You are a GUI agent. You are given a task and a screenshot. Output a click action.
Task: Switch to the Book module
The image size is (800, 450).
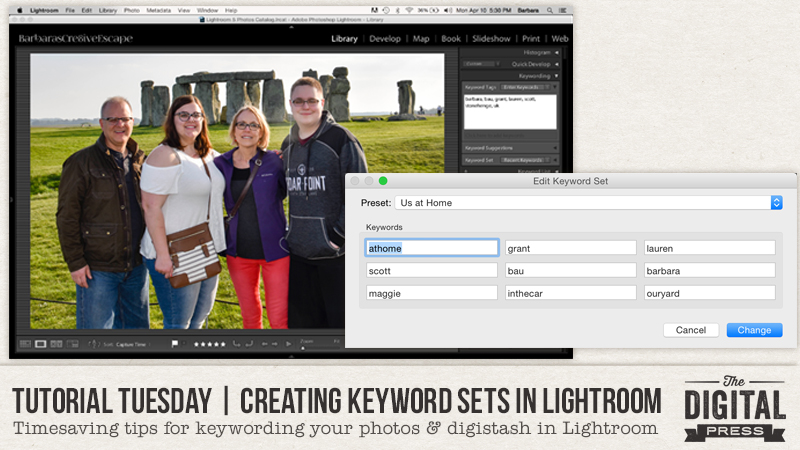point(451,39)
